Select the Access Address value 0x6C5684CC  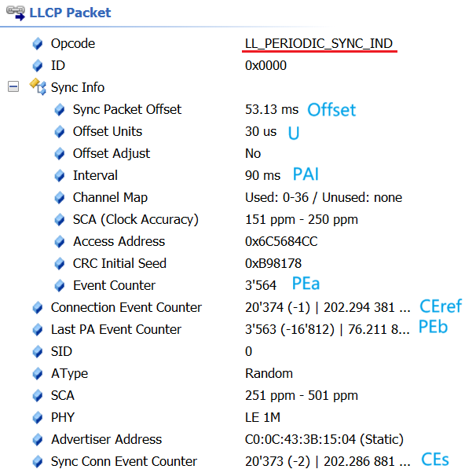click(x=281, y=242)
